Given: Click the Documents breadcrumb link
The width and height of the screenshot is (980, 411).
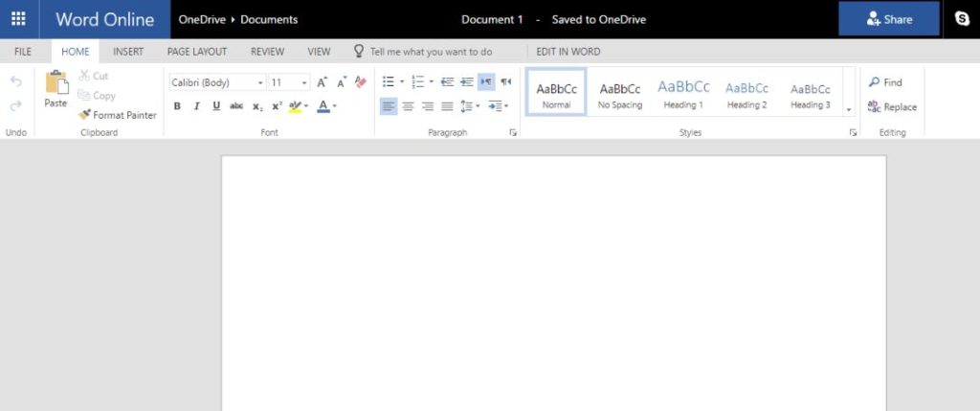Looking at the screenshot, I should click(x=269, y=19).
